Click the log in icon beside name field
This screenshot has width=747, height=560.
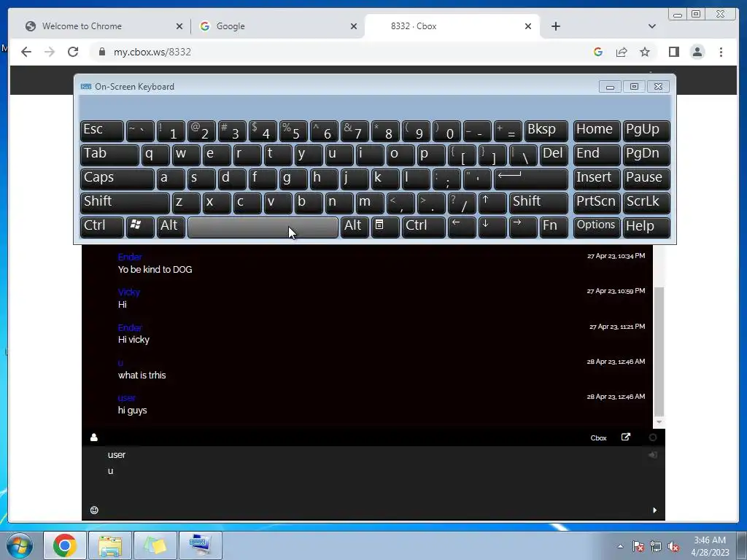tap(653, 455)
